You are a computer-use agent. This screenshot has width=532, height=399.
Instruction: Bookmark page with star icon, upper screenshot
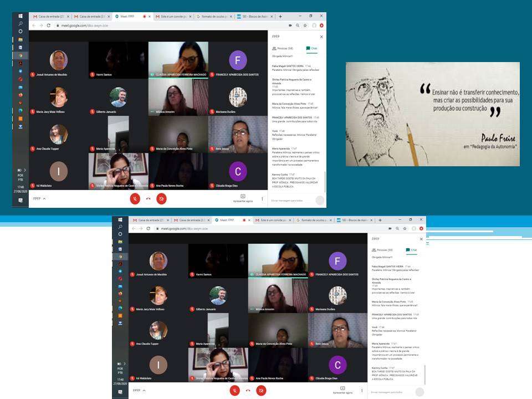click(305, 25)
